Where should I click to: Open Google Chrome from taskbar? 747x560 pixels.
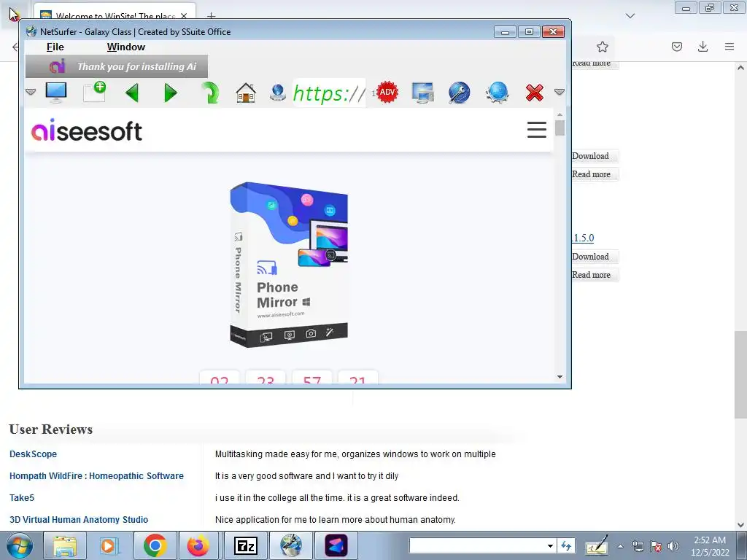coord(155,545)
